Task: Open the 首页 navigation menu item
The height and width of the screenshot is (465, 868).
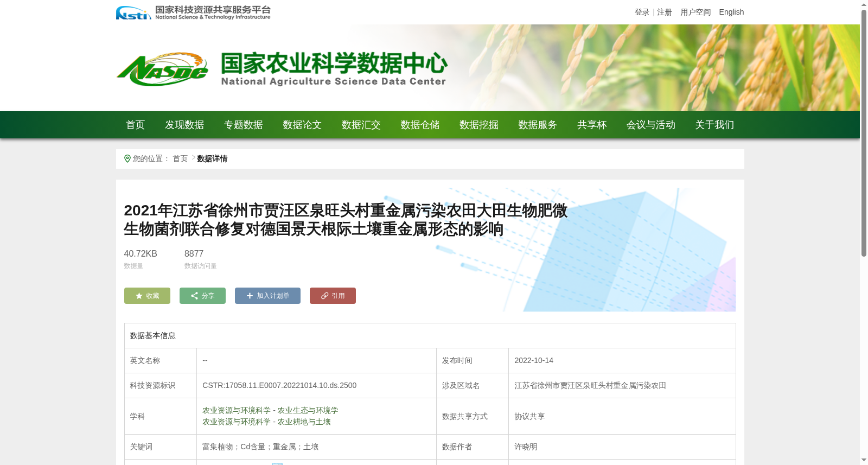Action: (136, 125)
